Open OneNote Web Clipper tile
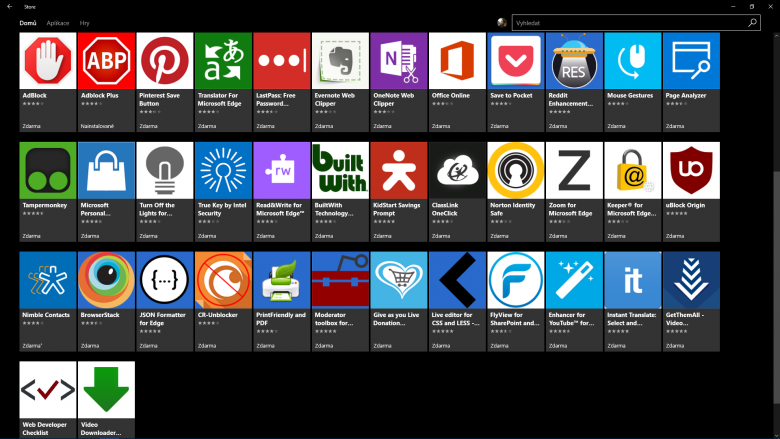780x439 pixels. [x=399, y=82]
